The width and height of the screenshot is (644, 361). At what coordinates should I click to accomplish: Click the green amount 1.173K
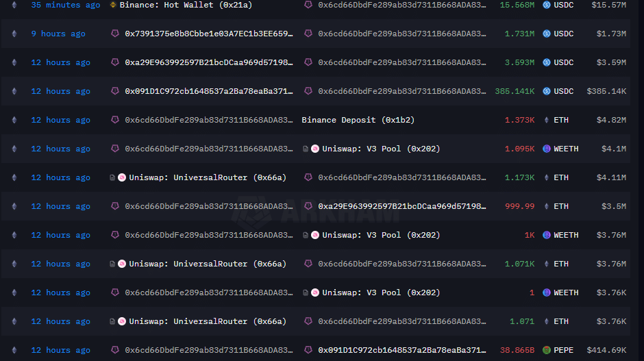coord(519,177)
